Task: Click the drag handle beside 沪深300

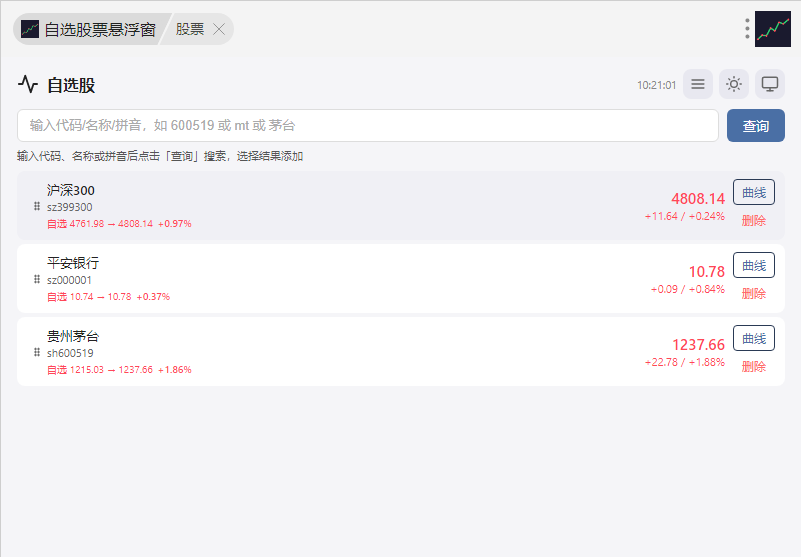Action: 37,206
